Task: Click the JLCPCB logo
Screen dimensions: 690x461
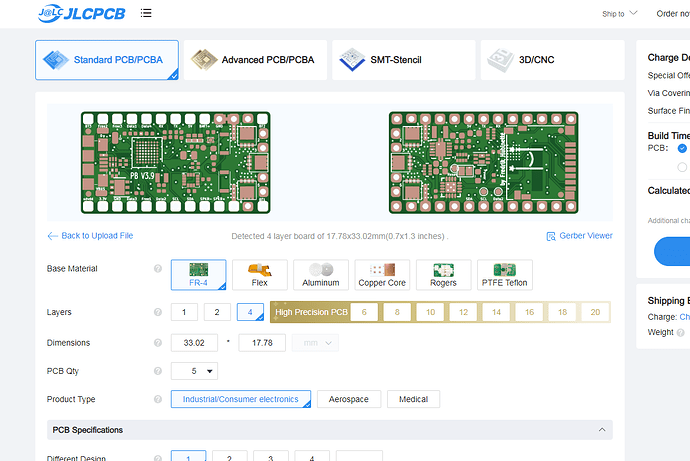Action: click(81, 13)
